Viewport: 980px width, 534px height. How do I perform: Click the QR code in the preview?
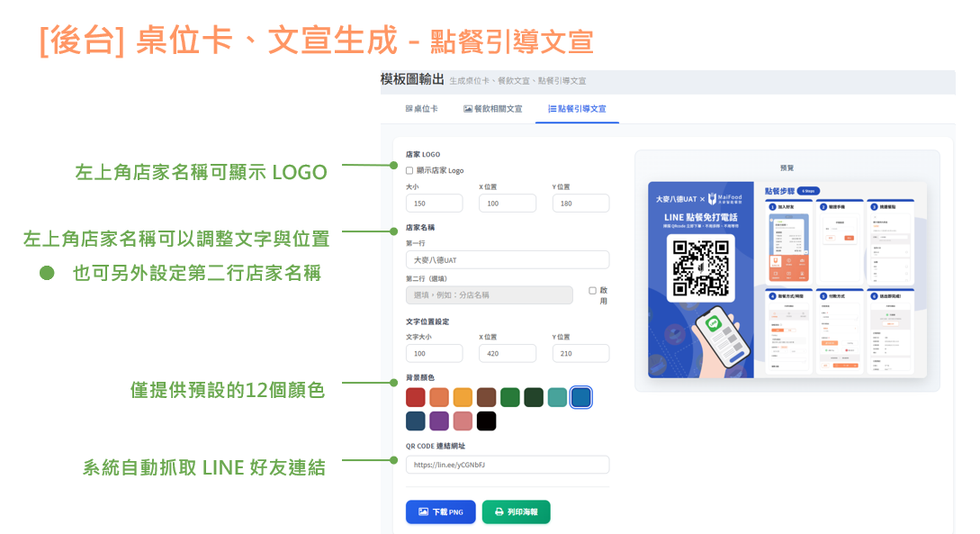tap(700, 269)
